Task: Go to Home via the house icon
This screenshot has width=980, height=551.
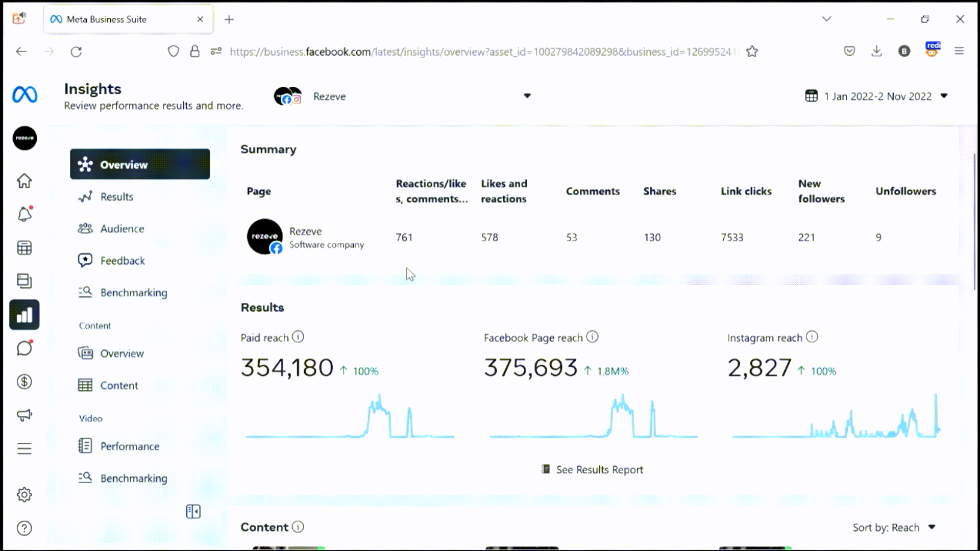Action: 24,181
